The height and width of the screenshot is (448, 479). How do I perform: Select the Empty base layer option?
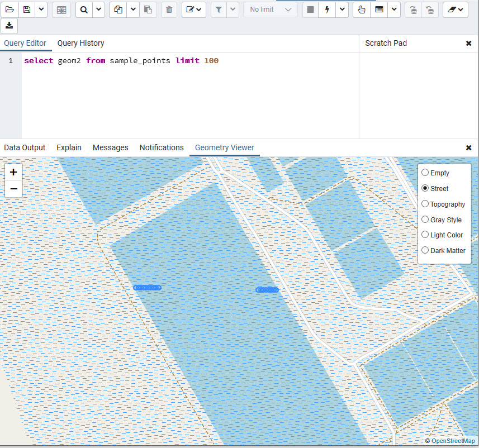pyautogui.click(x=425, y=173)
